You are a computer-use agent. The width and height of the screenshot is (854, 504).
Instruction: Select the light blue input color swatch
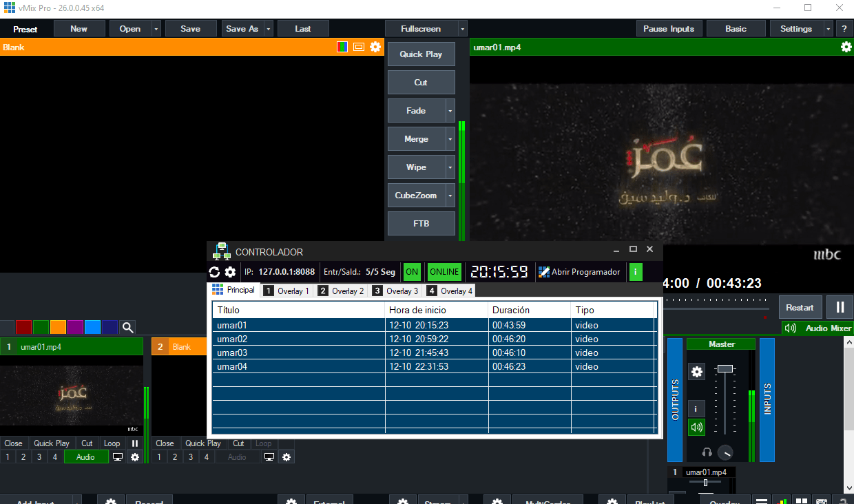click(93, 328)
